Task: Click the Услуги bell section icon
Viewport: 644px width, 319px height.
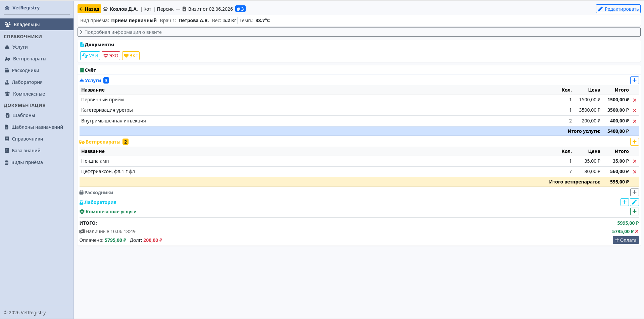Action: pos(82,81)
